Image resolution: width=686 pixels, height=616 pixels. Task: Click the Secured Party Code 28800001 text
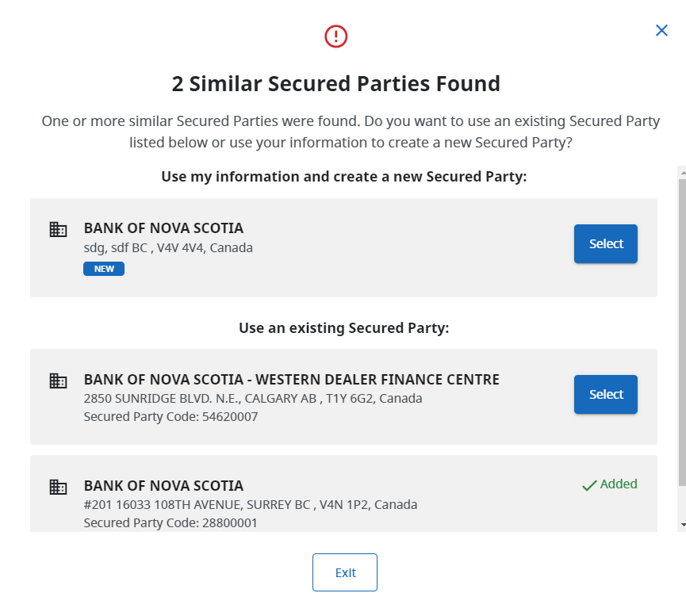(x=170, y=522)
